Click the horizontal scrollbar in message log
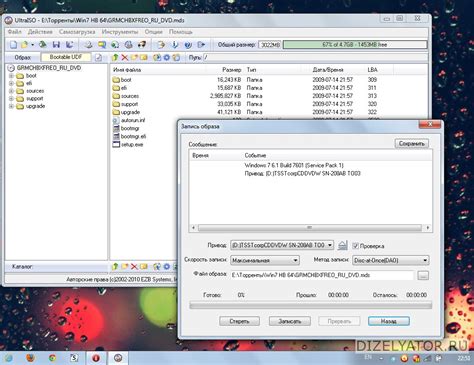Image resolution: width=474 pixels, height=365 pixels. click(310, 228)
